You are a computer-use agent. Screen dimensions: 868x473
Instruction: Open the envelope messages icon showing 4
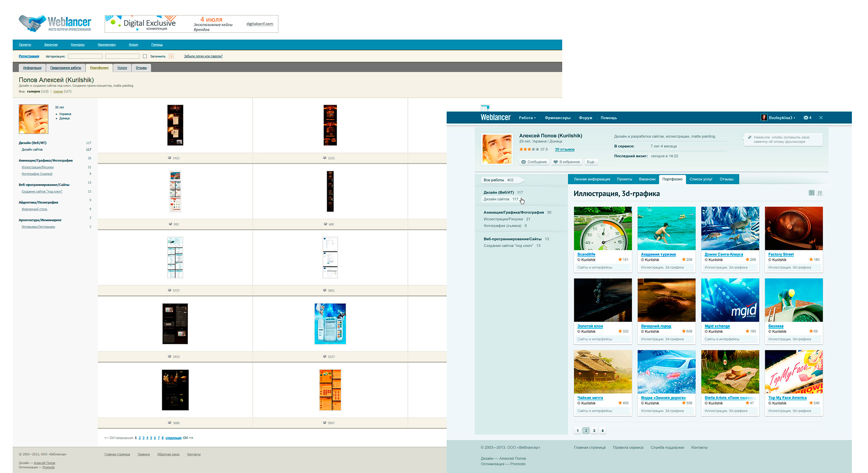click(x=807, y=117)
